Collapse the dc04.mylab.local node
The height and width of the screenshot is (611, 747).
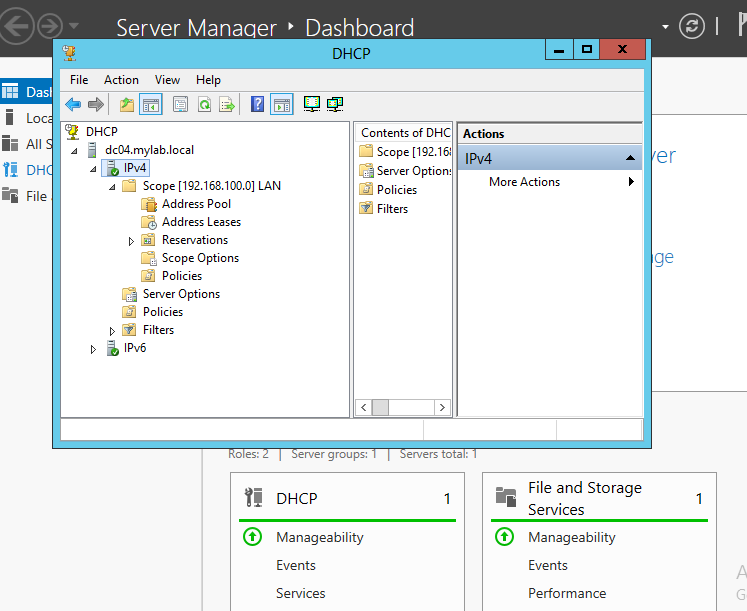pyautogui.click(x=74, y=151)
